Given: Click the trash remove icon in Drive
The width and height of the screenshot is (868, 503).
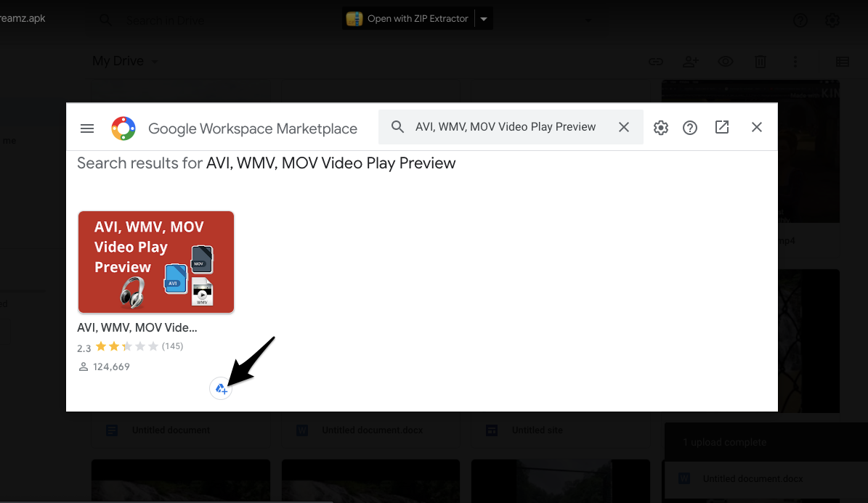Looking at the screenshot, I should click(x=760, y=62).
